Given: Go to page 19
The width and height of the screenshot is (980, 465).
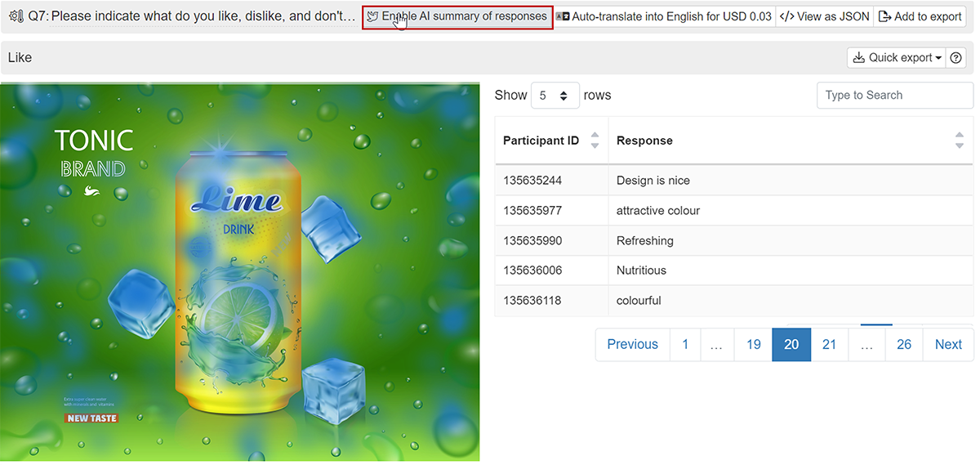Looking at the screenshot, I should click(753, 345).
